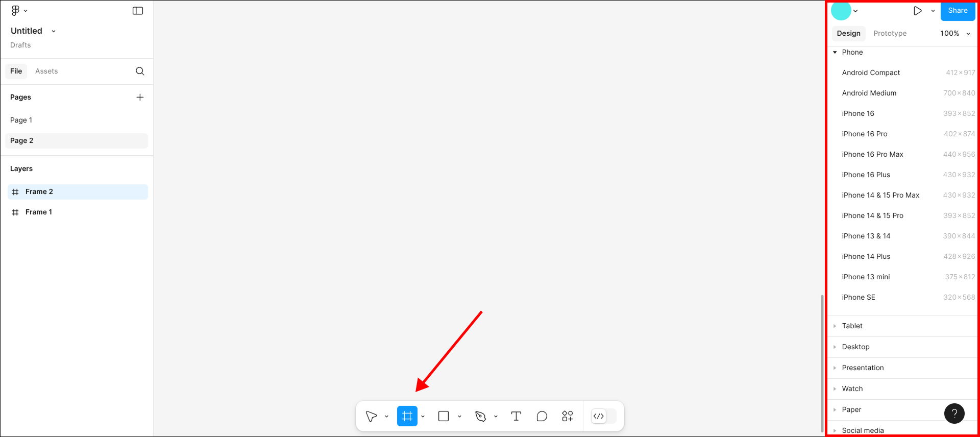980x437 pixels.
Task: Select the Rectangle shape tool
Action: pos(444,417)
